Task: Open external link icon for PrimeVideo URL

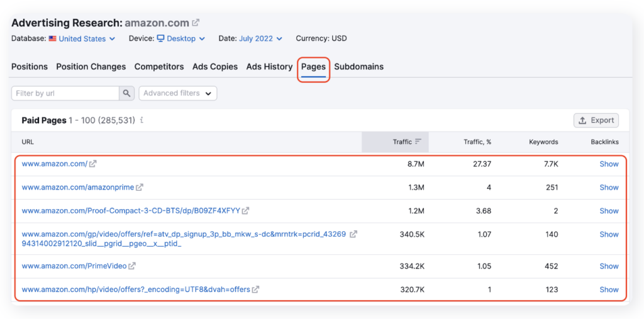Action: click(x=132, y=266)
